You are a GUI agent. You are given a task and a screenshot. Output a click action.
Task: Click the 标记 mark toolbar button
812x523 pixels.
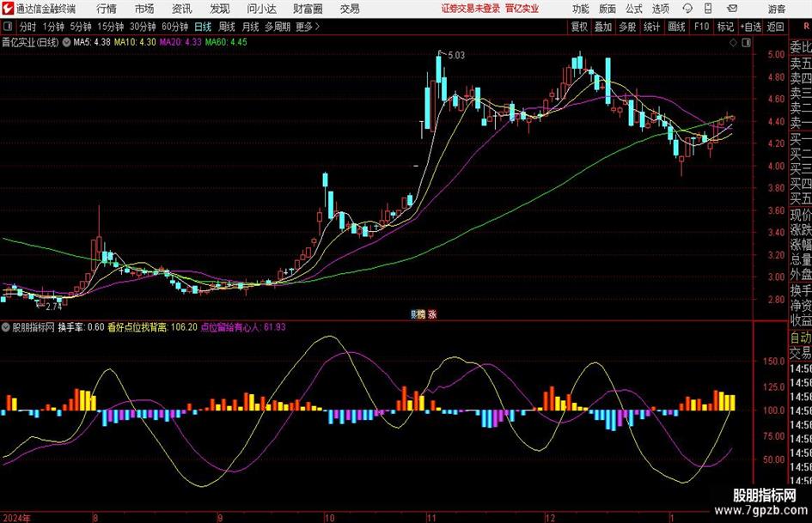(x=725, y=27)
